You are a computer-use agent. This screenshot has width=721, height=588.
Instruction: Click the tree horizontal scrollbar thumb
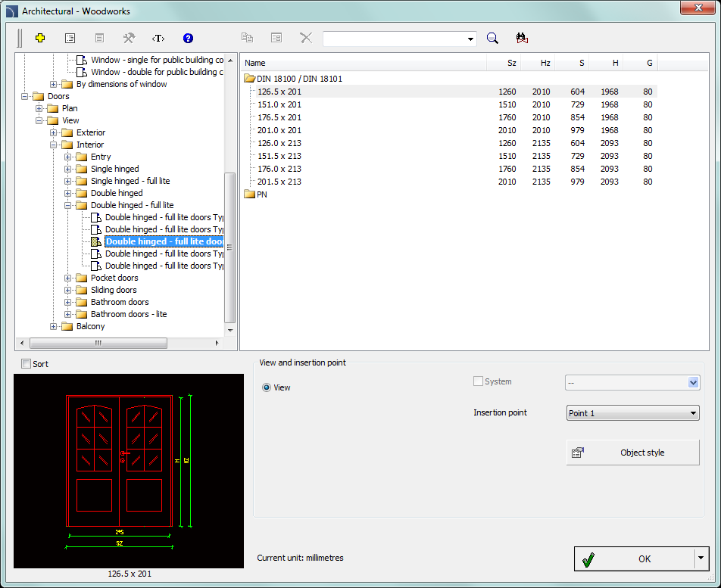98,343
